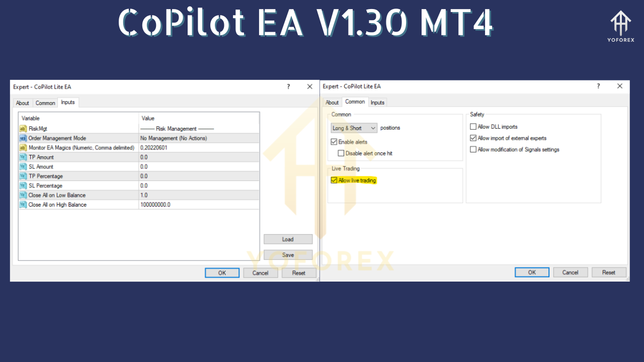
Task: Select the ab icon next to Monitor EA Magics
Action: [x=23, y=148]
